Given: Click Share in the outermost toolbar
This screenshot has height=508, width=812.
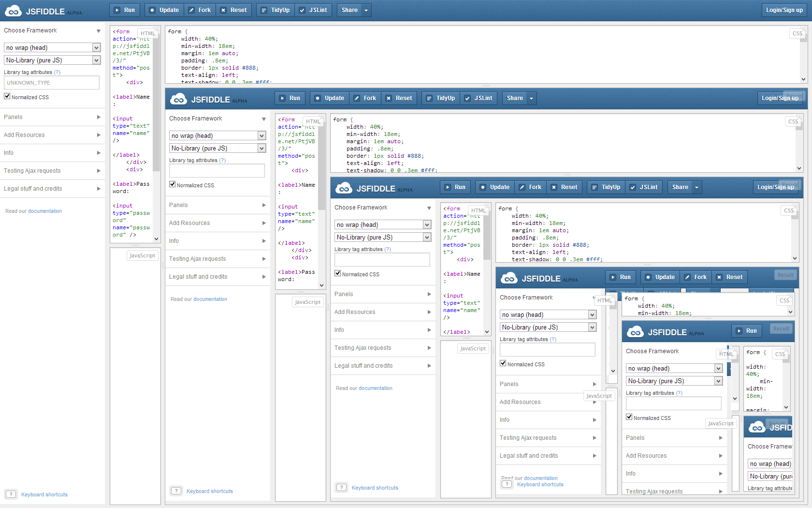Looking at the screenshot, I should click(349, 10).
